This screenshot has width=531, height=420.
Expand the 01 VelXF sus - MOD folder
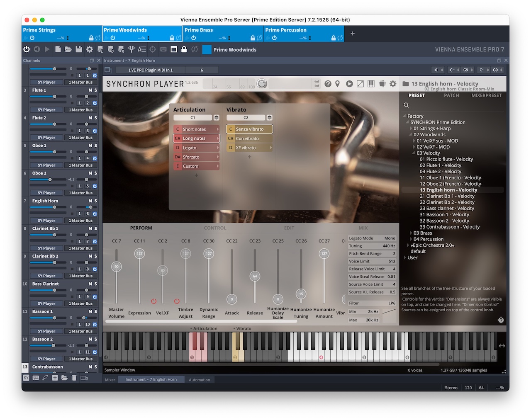pyautogui.click(x=414, y=141)
